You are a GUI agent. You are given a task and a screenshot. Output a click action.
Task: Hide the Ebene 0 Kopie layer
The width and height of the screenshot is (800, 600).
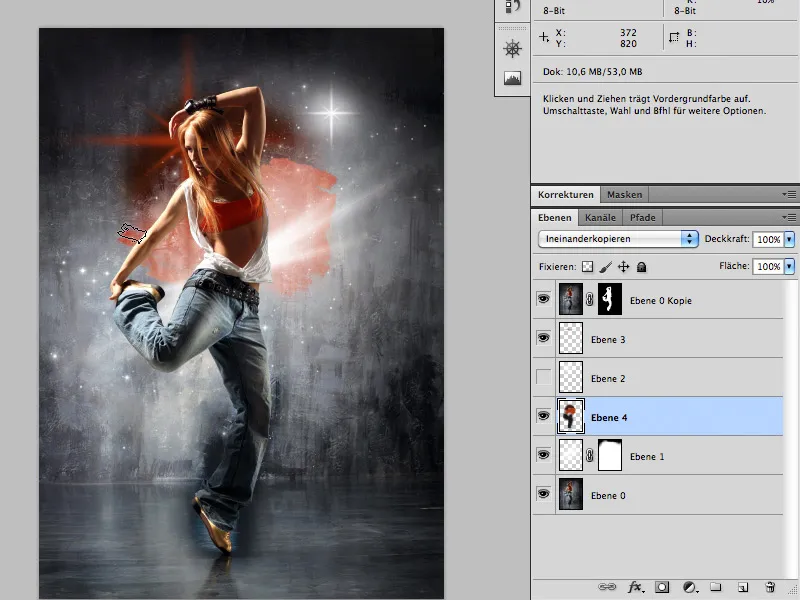tap(544, 300)
